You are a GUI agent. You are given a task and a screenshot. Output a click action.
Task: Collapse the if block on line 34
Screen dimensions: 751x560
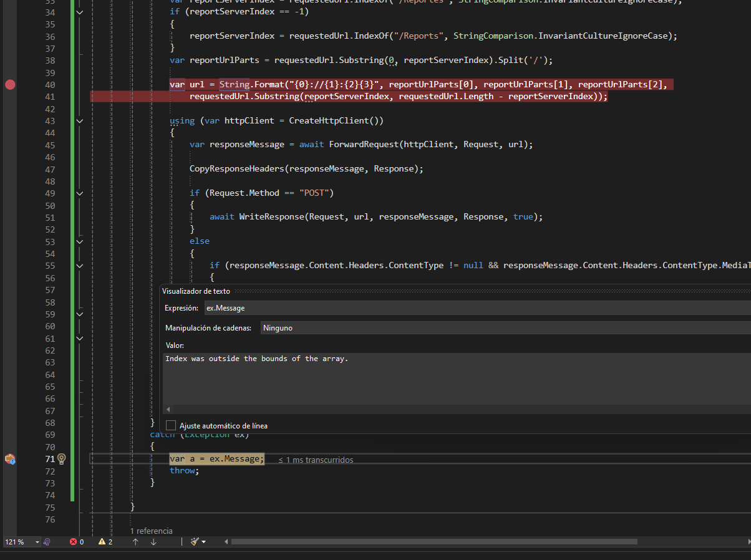tap(79, 12)
